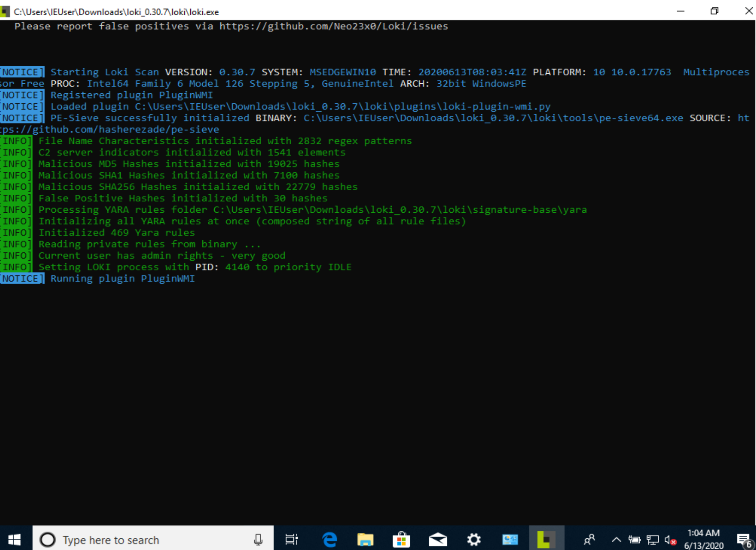Close the loki.exe console window
The width and height of the screenshot is (756, 550).
click(748, 11)
